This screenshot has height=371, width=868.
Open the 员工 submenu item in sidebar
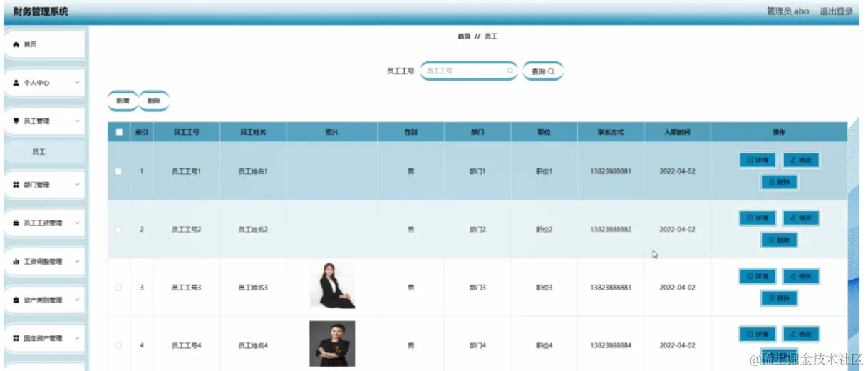(44, 152)
